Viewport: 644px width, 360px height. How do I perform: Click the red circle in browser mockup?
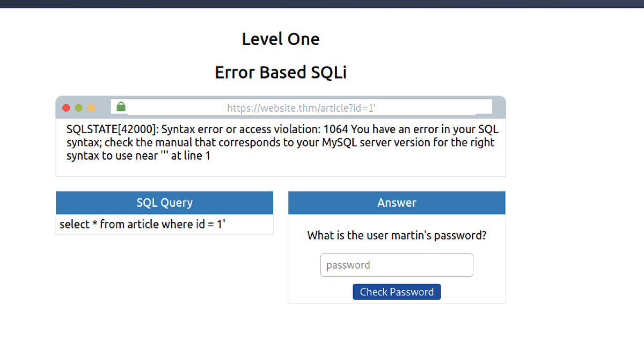tap(66, 107)
